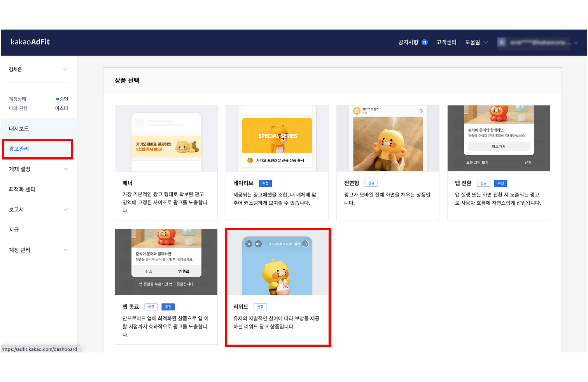
Task: Click the info icon in 전면형 preview
Action: [x=421, y=111]
